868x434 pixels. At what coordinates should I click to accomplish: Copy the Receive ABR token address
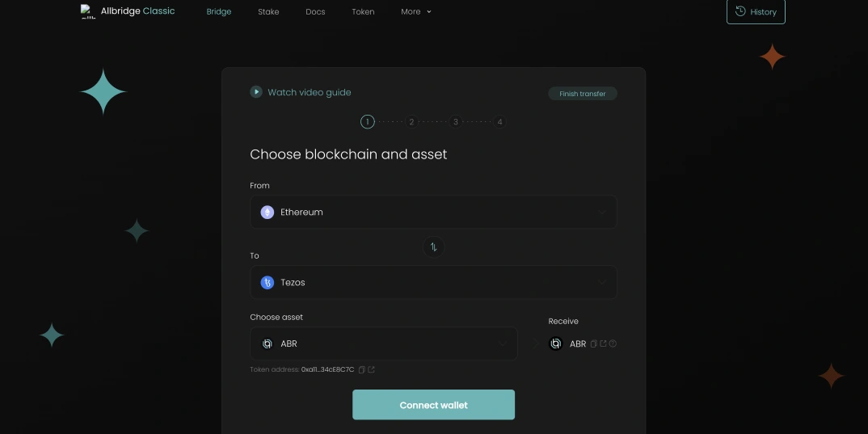click(593, 343)
